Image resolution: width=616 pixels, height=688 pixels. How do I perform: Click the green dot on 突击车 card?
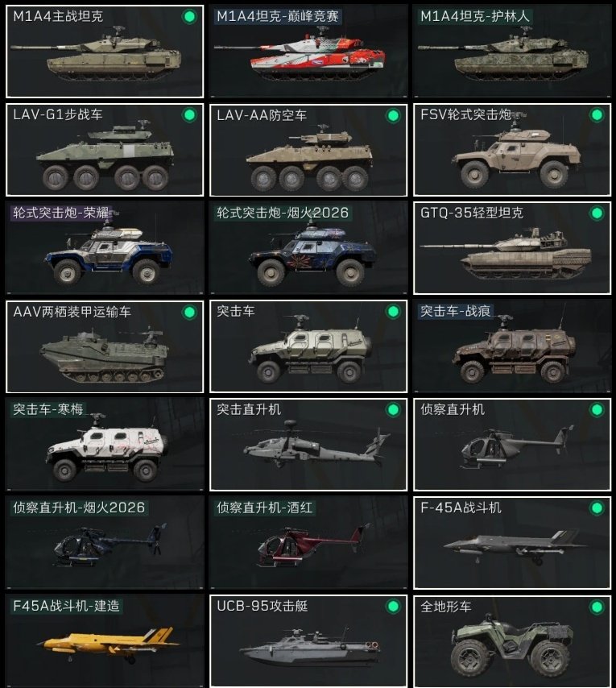coord(393,312)
